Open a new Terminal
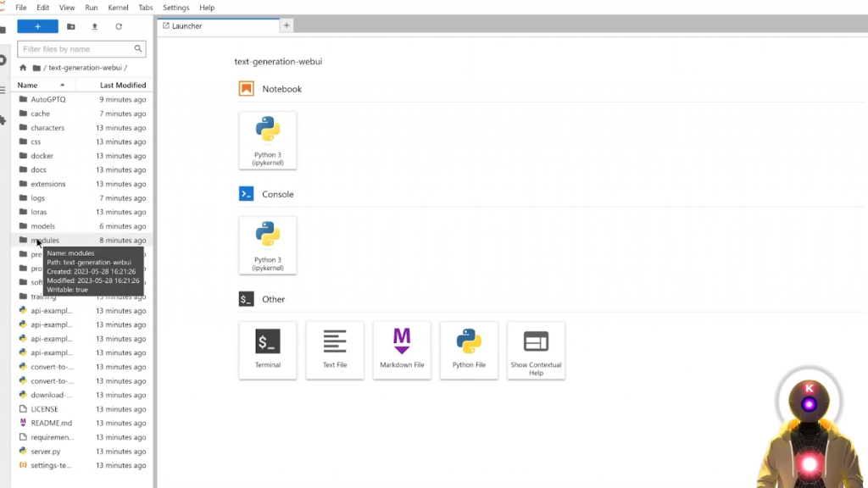 pos(268,350)
